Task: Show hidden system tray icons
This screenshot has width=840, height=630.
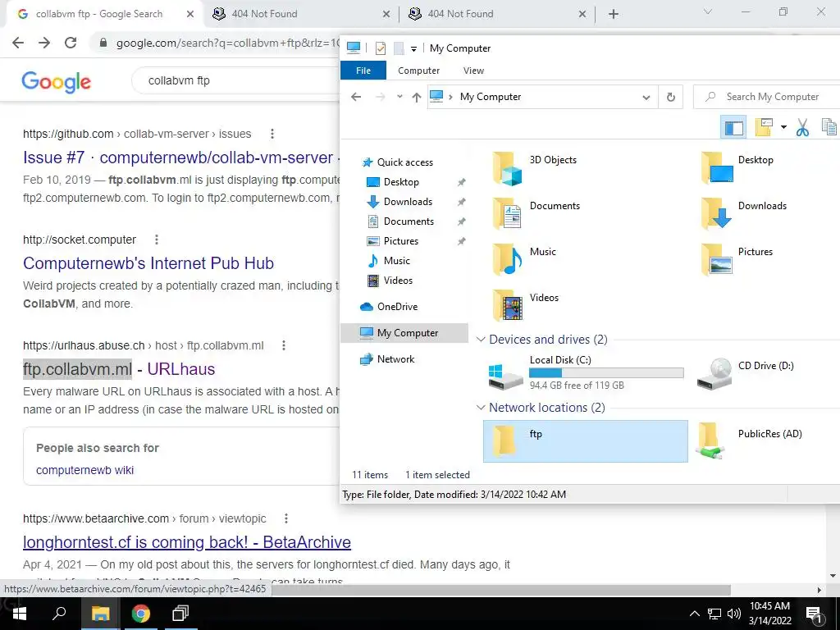Action: 694,614
